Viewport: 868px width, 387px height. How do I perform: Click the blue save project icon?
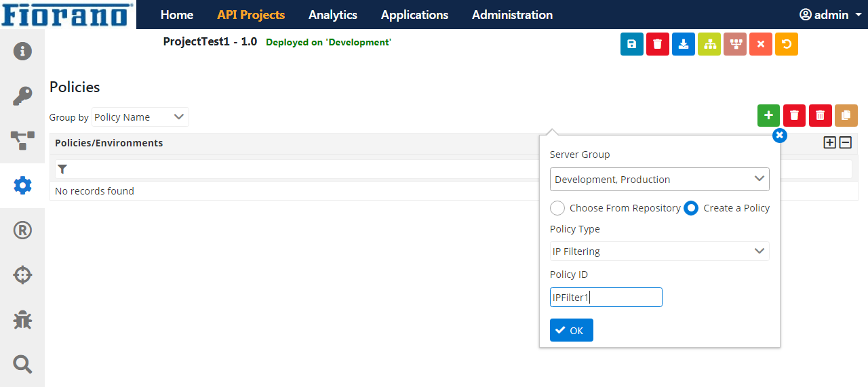(631, 44)
